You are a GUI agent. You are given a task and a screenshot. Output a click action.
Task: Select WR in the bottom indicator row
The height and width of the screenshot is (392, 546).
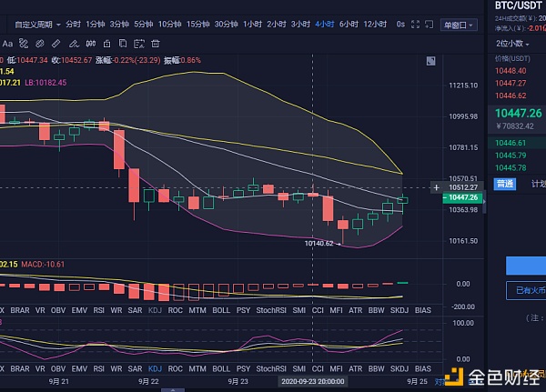coord(116,368)
